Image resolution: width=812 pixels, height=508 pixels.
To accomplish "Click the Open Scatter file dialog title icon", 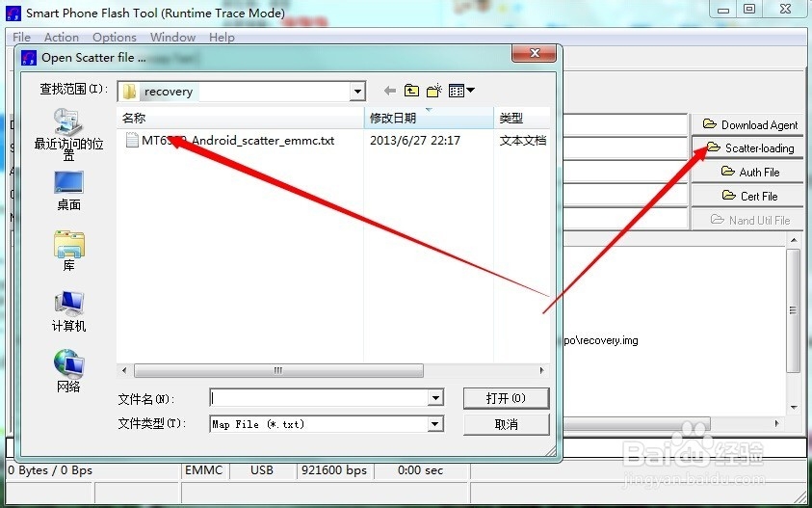I will [29, 58].
